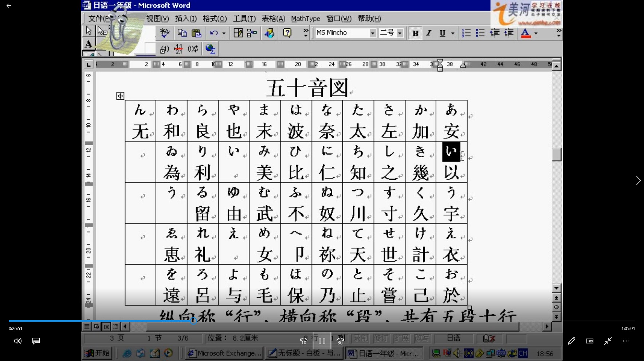
Task: Exit full screen with collapse arrows icon
Action: (608, 341)
